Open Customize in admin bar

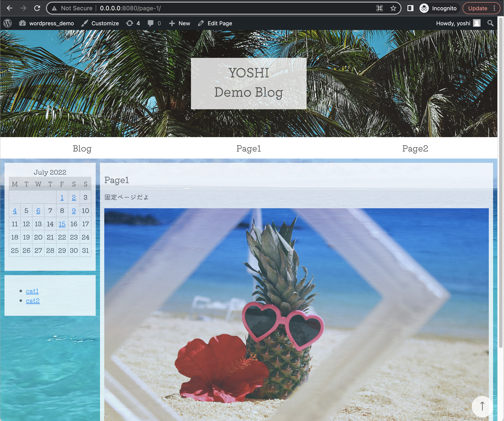(100, 23)
